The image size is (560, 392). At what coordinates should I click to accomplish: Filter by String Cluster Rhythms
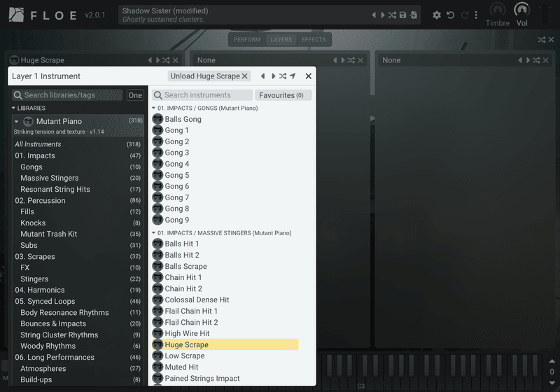(x=78, y=335)
